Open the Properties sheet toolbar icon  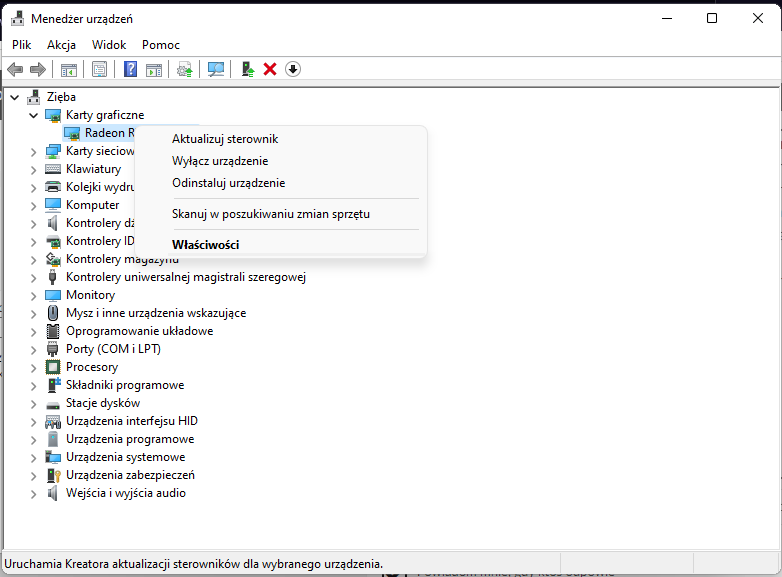pyautogui.click(x=99, y=69)
